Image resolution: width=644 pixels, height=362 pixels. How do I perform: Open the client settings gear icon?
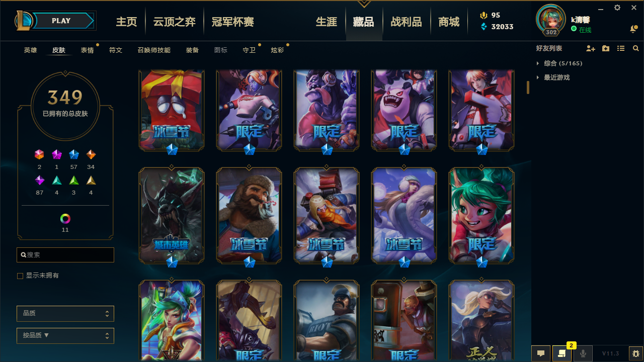pos(617,8)
